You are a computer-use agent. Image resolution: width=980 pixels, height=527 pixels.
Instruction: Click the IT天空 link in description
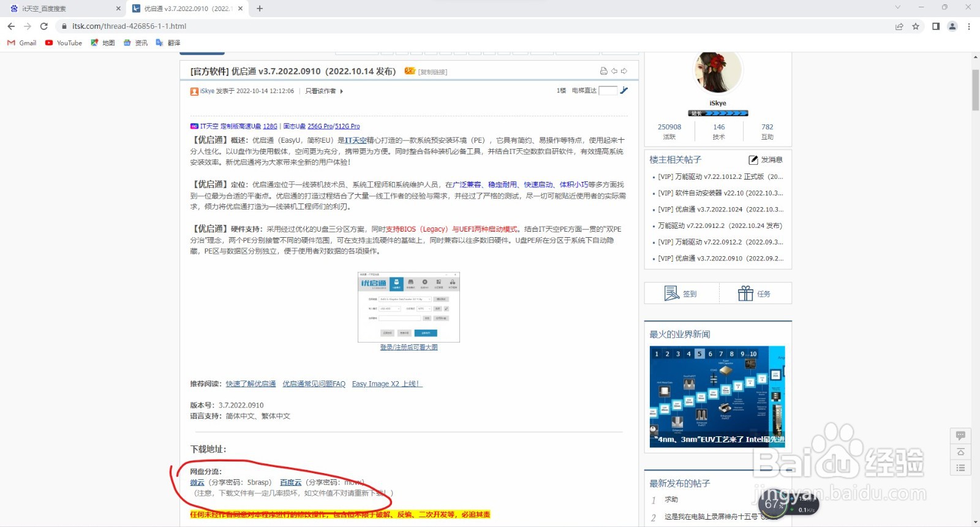356,140
